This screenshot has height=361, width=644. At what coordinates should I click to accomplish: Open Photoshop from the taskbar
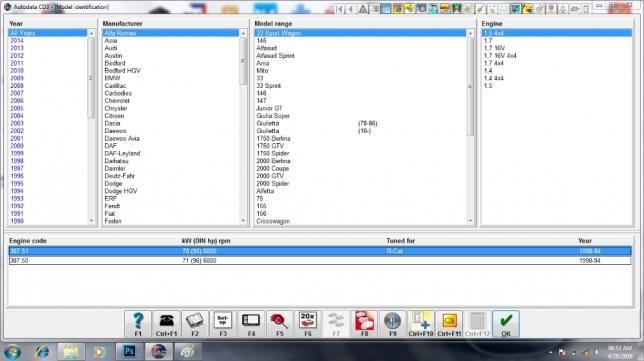[129, 352]
